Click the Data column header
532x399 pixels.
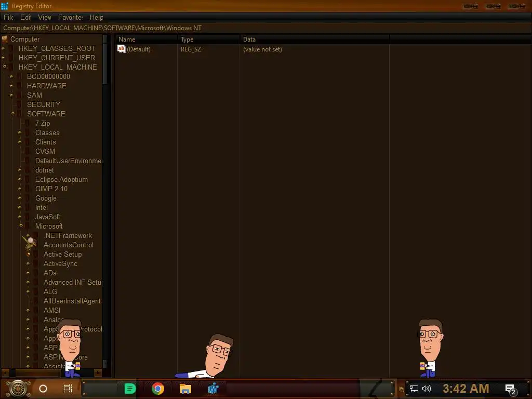click(314, 39)
